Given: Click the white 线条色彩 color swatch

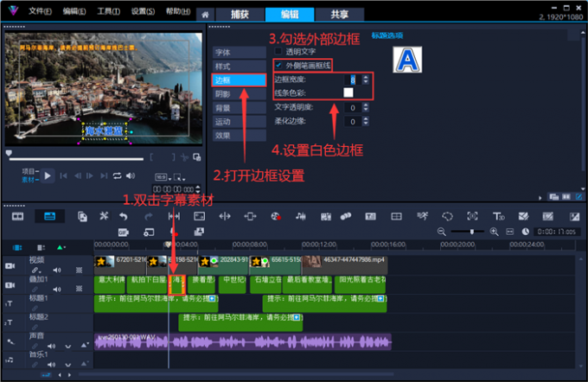Looking at the screenshot, I should click(x=348, y=92).
